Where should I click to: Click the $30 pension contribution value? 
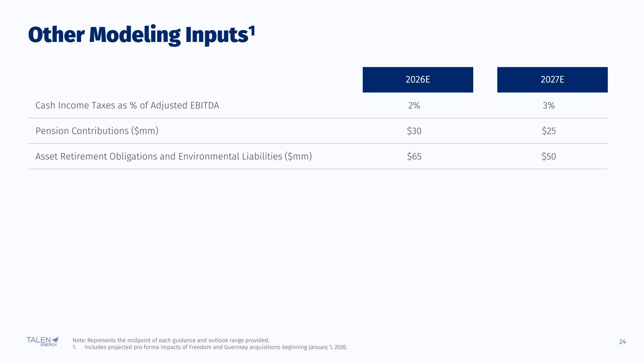tap(414, 131)
